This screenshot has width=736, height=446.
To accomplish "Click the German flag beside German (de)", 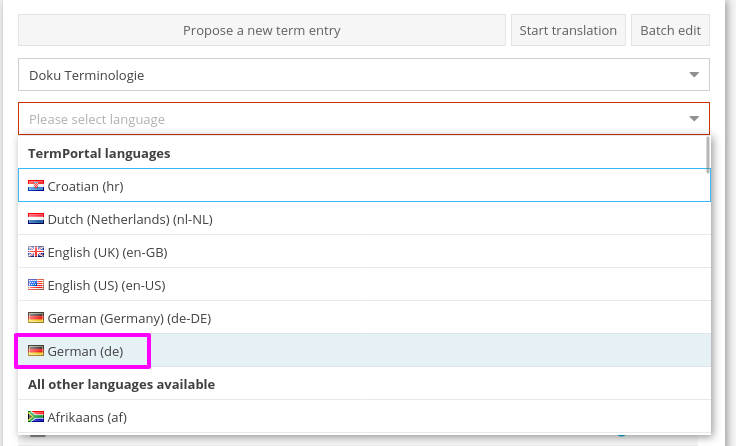I will click(x=36, y=351).
